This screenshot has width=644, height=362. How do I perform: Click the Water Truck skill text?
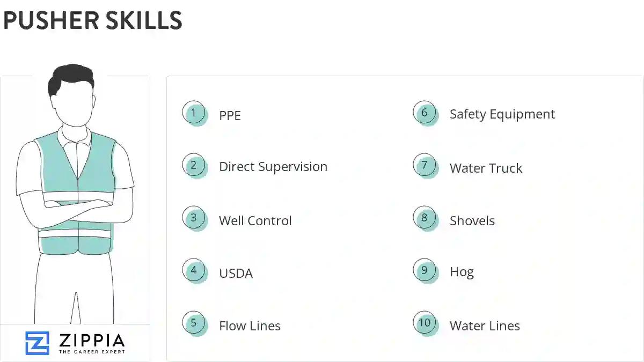tap(486, 168)
